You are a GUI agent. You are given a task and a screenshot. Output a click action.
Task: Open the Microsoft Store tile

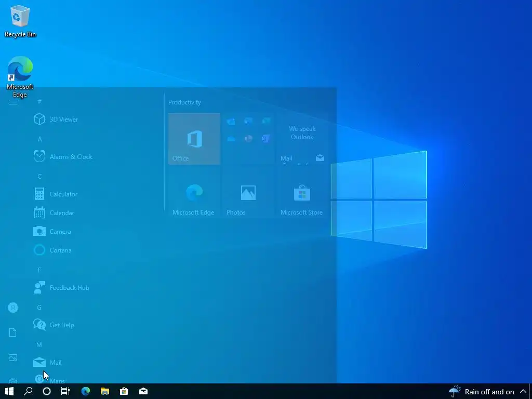point(302,193)
